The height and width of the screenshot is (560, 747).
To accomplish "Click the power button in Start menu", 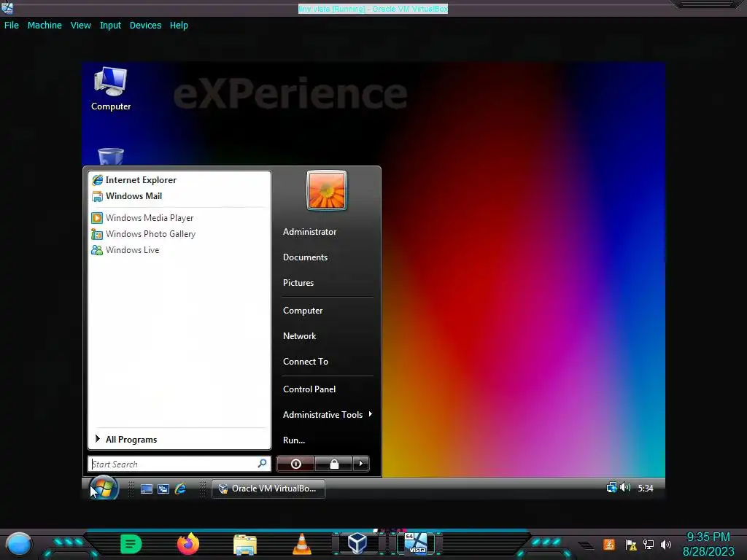I will tap(295, 464).
